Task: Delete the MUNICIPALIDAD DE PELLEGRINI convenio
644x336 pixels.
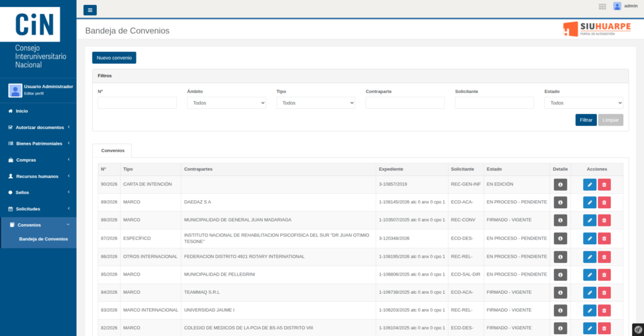Action: (x=604, y=275)
